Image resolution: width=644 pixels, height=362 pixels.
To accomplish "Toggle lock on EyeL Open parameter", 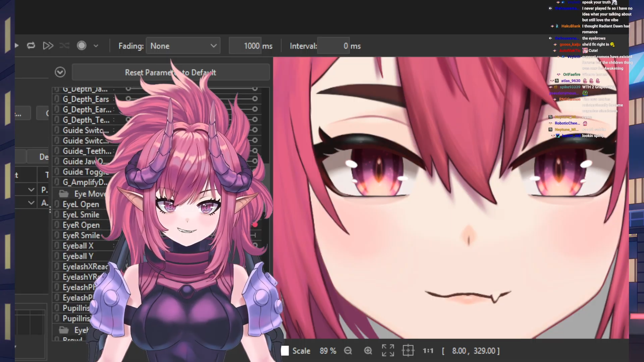I will point(57,204).
